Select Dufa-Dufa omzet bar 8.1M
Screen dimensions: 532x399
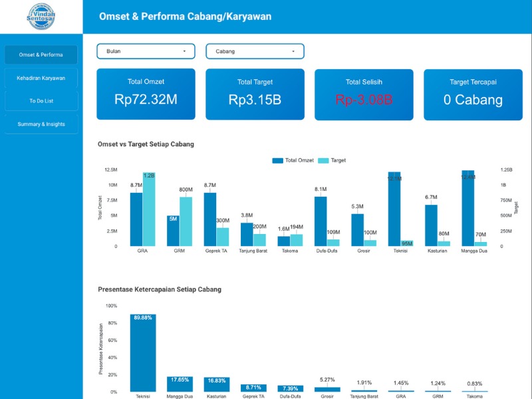(321, 221)
